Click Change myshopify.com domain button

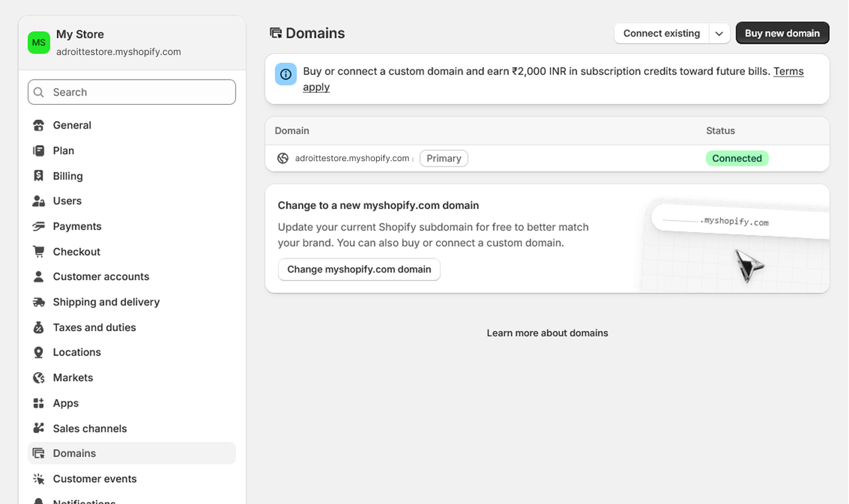(x=359, y=269)
